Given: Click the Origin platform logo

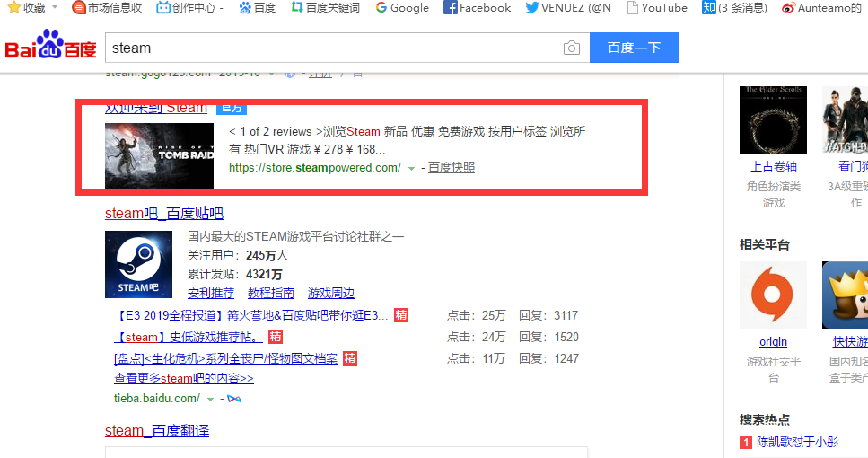Looking at the screenshot, I should click(774, 295).
